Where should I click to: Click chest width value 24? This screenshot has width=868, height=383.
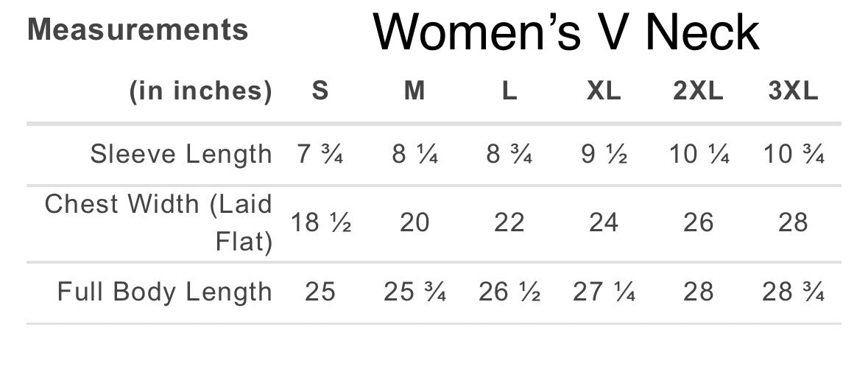[604, 223]
